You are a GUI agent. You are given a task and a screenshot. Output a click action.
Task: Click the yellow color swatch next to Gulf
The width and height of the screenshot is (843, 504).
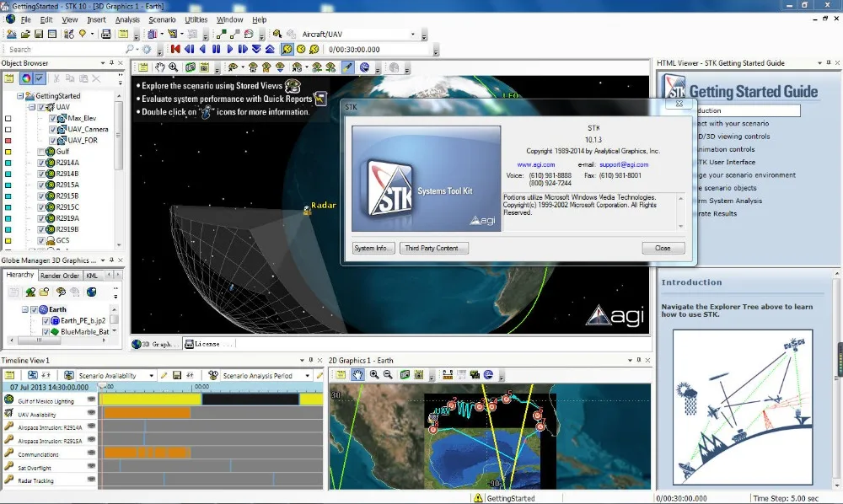(x=8, y=152)
